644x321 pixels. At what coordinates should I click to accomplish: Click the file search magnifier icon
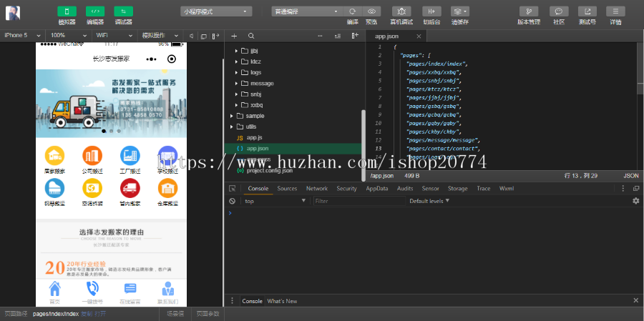coord(251,36)
